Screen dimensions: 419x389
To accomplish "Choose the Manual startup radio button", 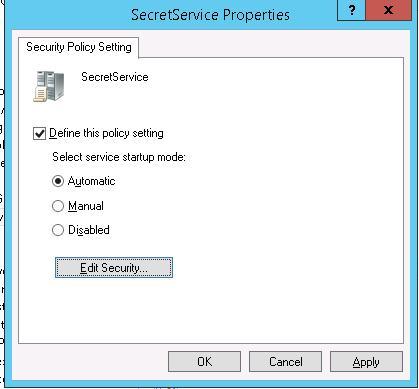I will (x=58, y=206).
